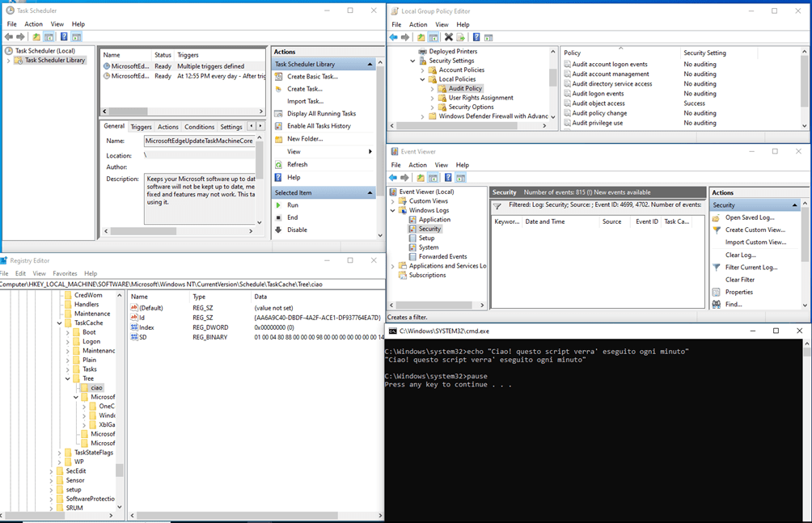Switch to the Triggers tab
The width and height of the screenshot is (812, 523).
coord(141,127)
